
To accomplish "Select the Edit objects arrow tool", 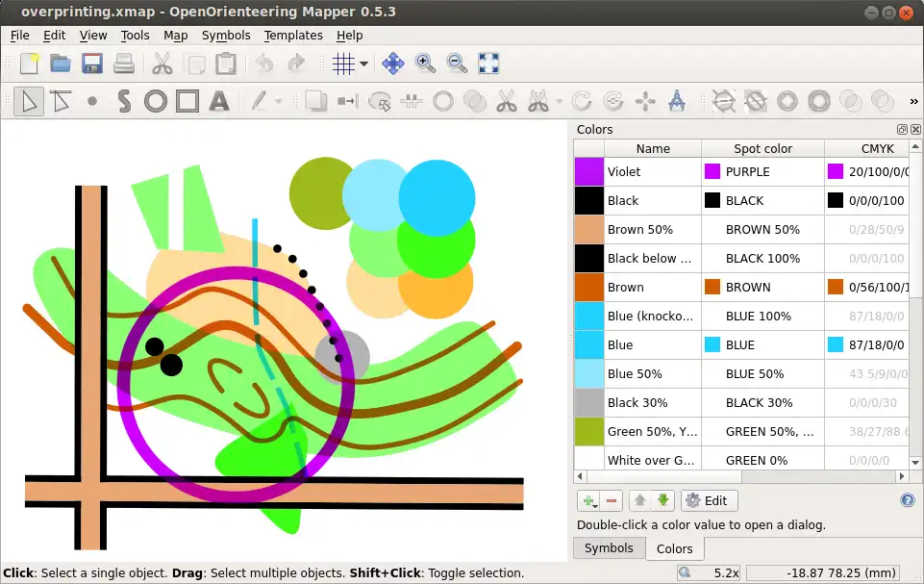I will pyautogui.click(x=28, y=101).
